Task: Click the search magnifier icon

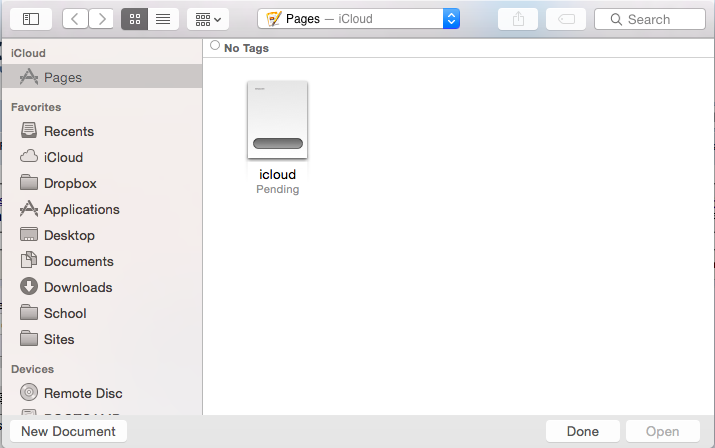Action: point(616,19)
